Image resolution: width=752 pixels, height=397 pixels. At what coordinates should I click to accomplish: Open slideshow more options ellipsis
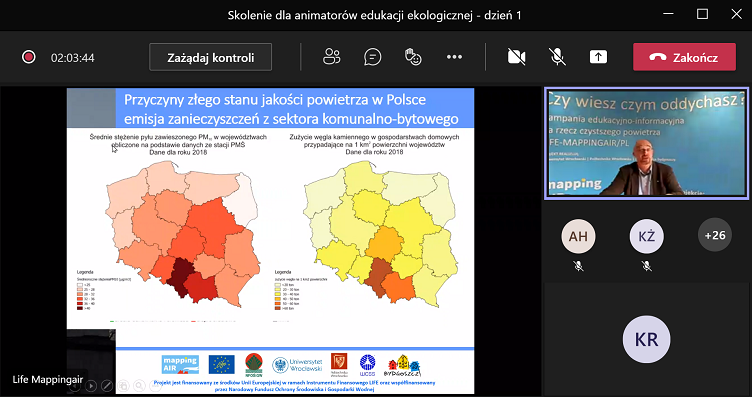(155, 386)
